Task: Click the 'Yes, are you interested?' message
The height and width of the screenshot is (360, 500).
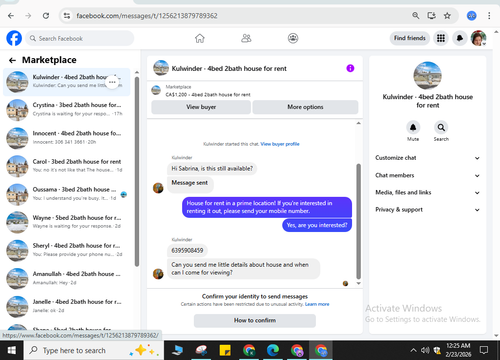Action: [x=317, y=225]
